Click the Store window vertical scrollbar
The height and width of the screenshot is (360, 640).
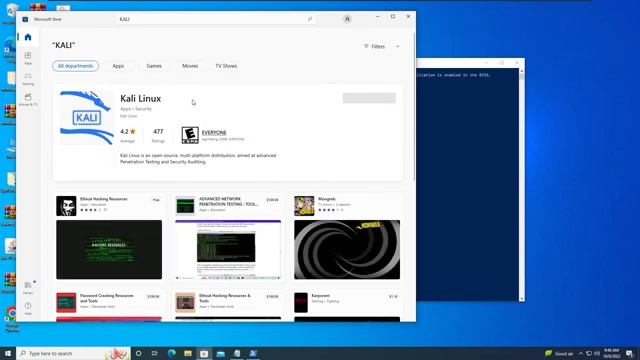point(414,107)
